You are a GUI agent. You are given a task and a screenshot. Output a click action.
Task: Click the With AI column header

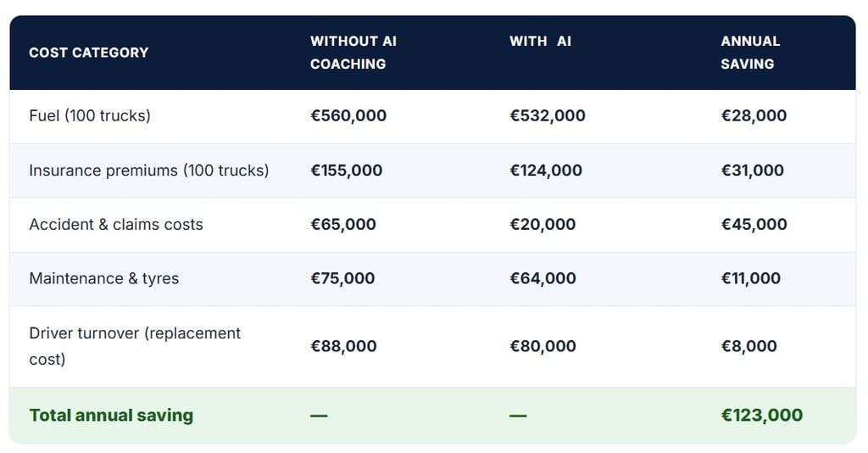click(x=540, y=41)
